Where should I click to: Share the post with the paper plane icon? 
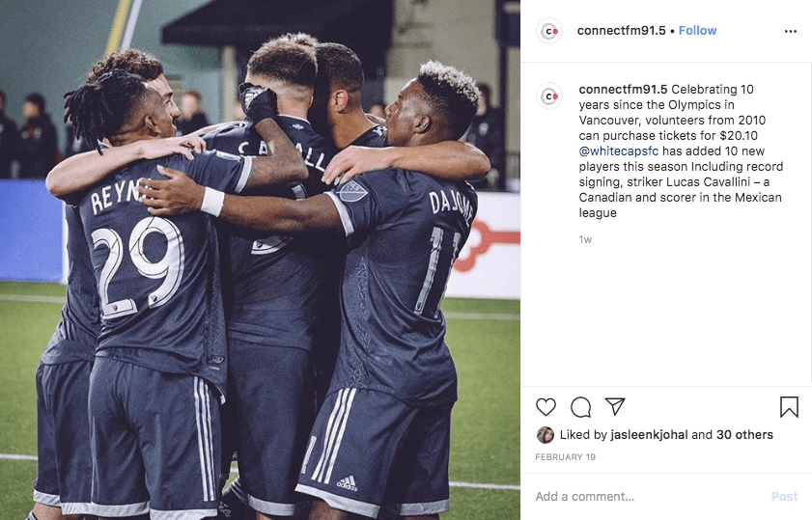(x=615, y=407)
